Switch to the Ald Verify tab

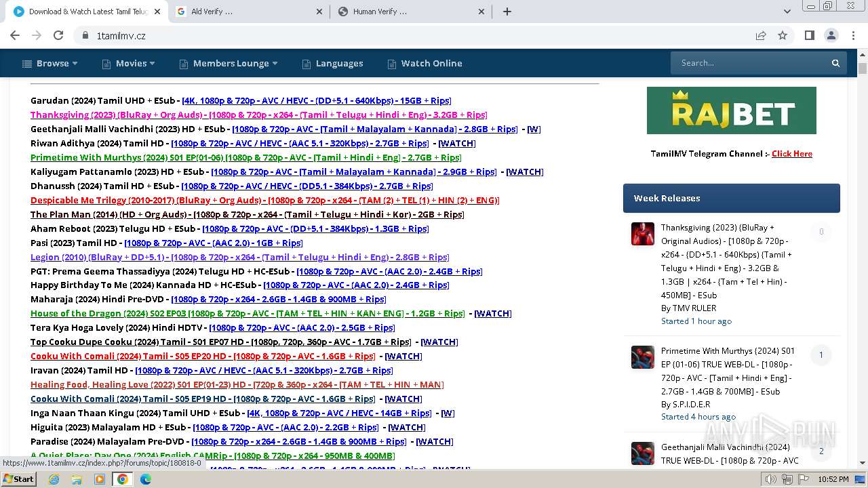[x=248, y=12]
